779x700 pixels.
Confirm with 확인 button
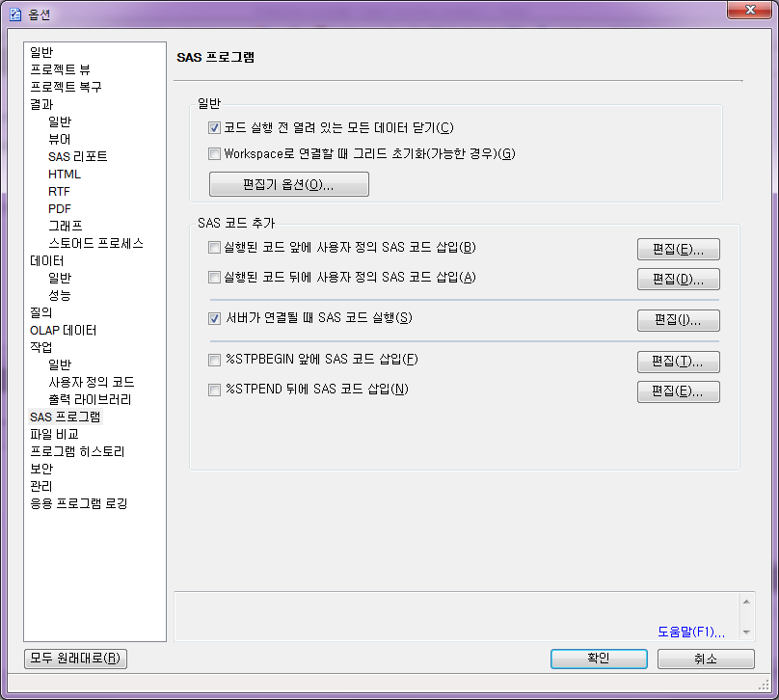pyautogui.click(x=599, y=659)
